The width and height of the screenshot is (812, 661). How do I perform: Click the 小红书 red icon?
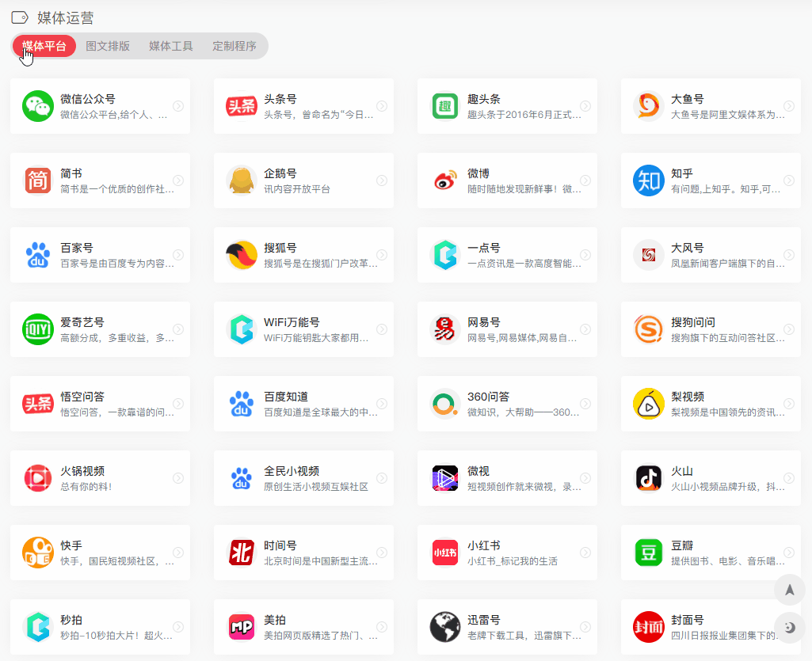pos(445,553)
